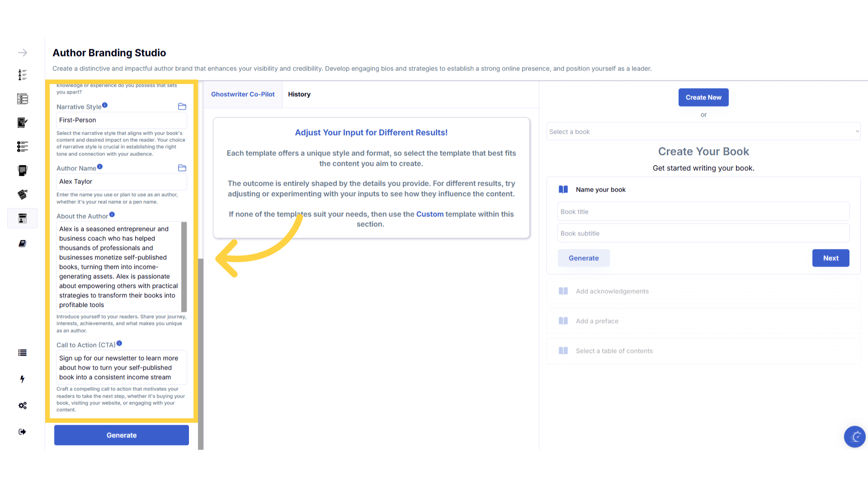This screenshot has width=868, height=488.
Task: Open the book icon in sidebar
Action: [22, 244]
